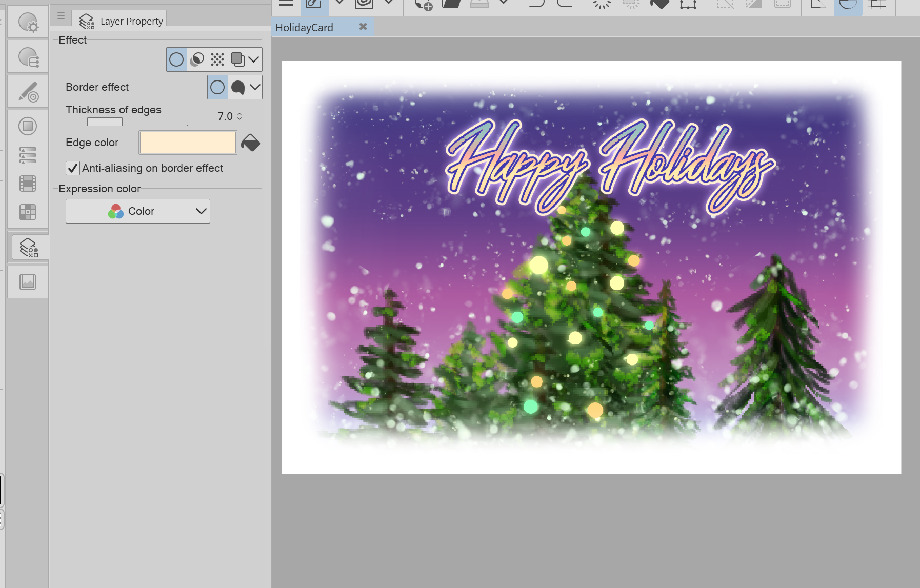The image size is (920, 588).
Task: Open the Layer Property palette menu (three lines)
Action: [x=61, y=16]
